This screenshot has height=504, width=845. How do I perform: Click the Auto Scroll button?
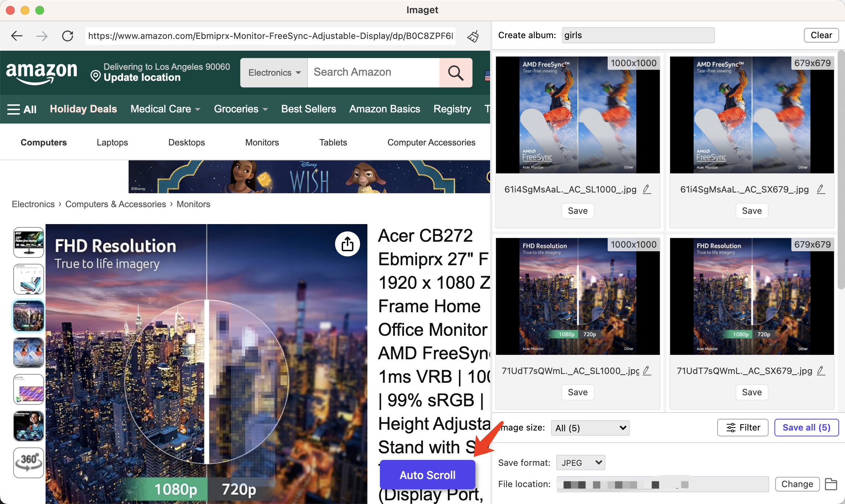(x=428, y=475)
